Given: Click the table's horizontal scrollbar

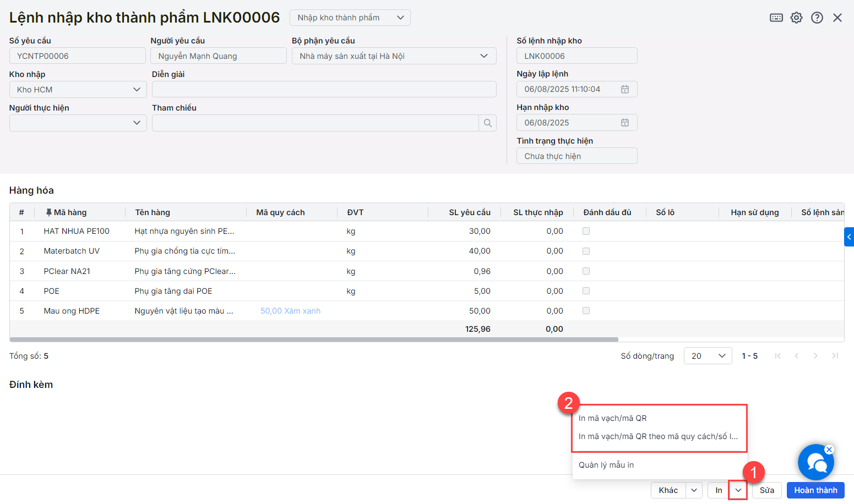Looking at the screenshot, I should [x=314, y=339].
